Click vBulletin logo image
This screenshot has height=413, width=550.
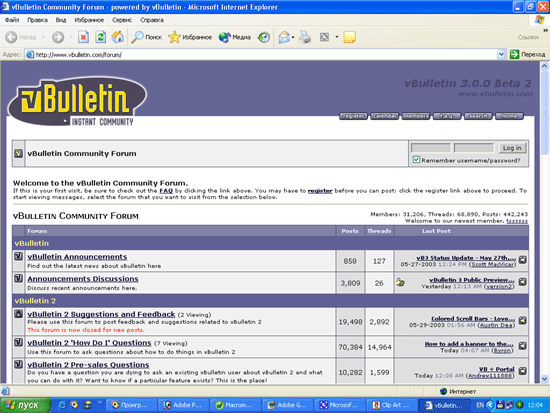[76, 102]
